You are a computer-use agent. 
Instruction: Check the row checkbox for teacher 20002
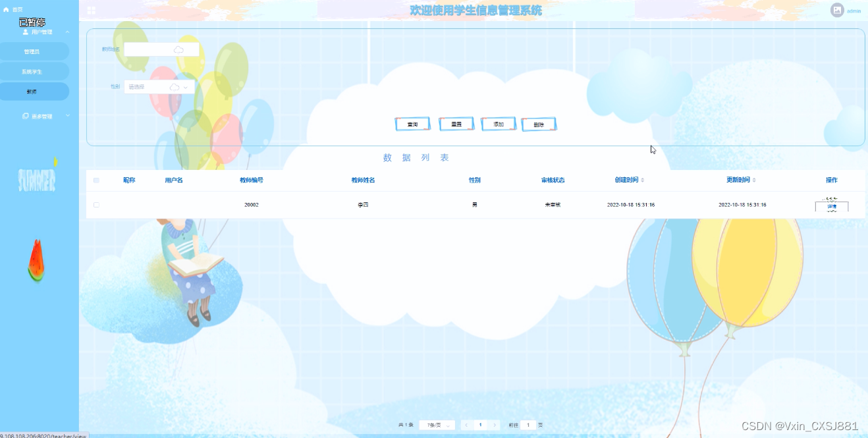[x=96, y=205]
